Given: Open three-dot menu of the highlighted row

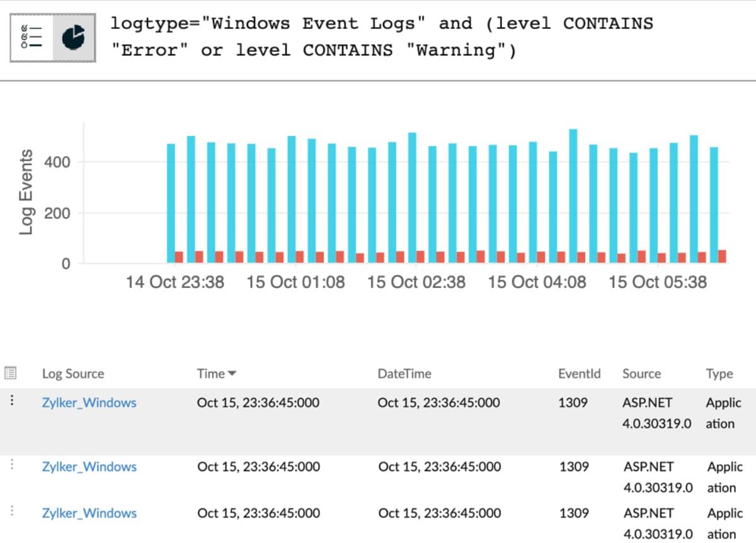Looking at the screenshot, I should [x=12, y=401].
